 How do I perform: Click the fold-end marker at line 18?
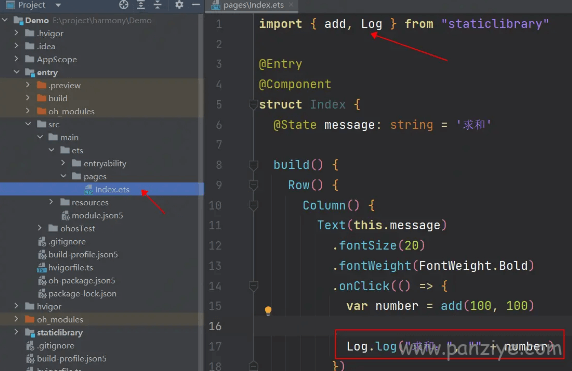click(253, 365)
